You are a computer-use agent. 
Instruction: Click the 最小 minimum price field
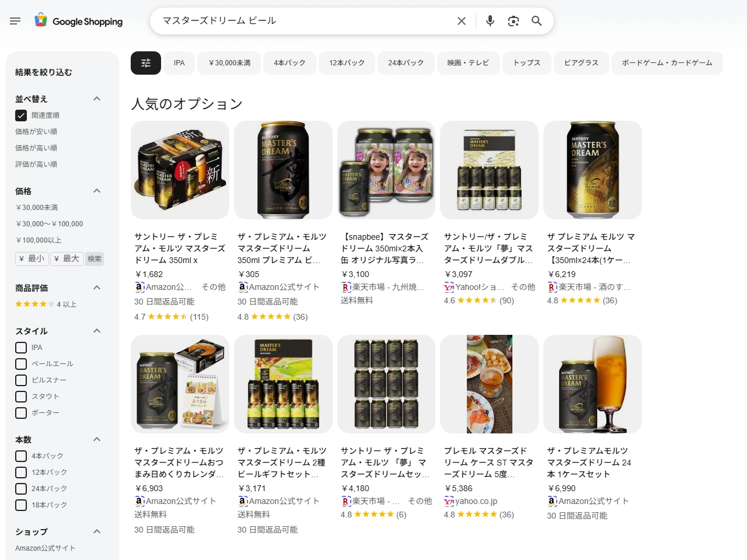[32, 258]
